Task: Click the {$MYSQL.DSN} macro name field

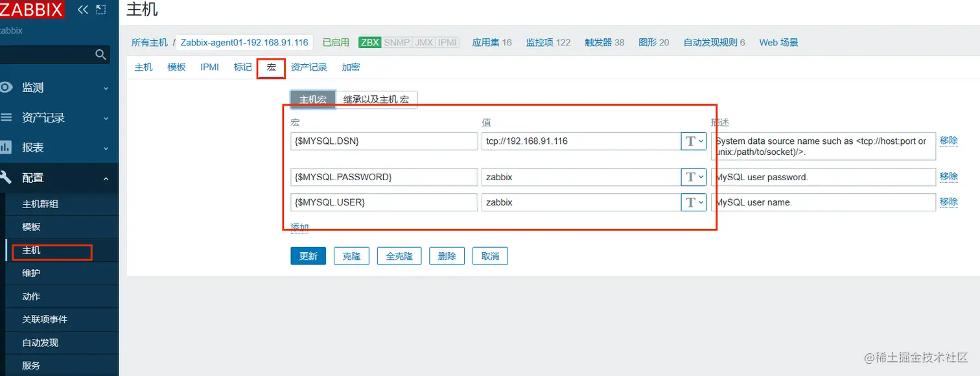Action: click(384, 141)
